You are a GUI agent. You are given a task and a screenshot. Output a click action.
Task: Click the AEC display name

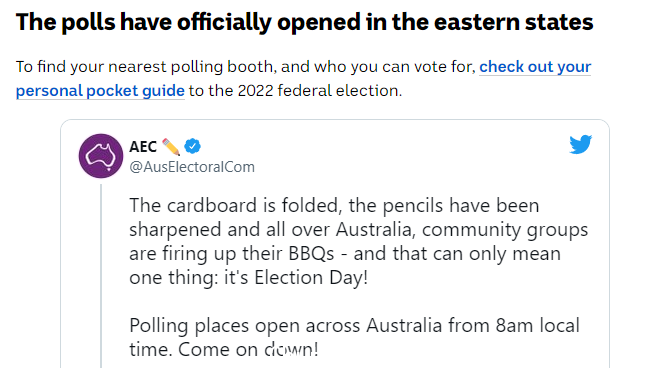[x=143, y=147]
